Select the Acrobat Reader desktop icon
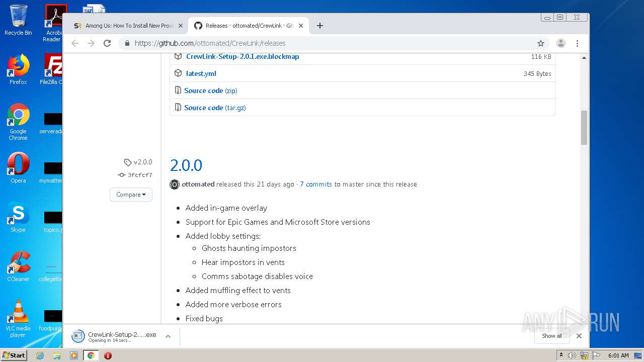The height and width of the screenshot is (362, 644). 53,23
